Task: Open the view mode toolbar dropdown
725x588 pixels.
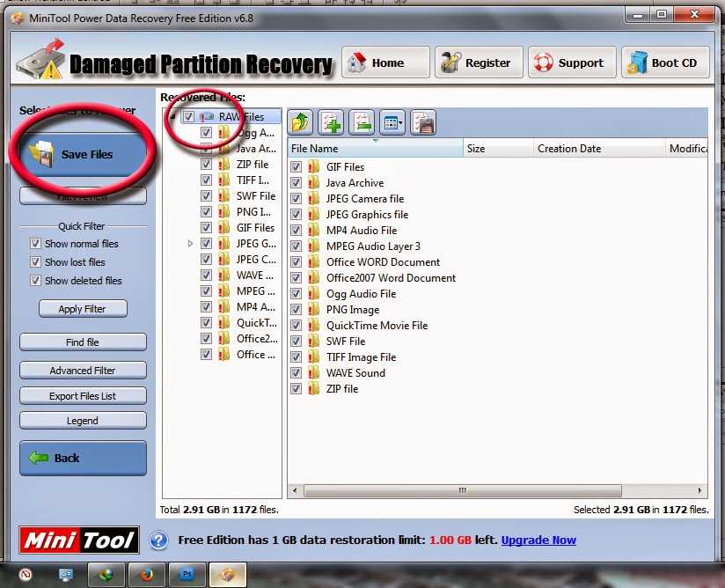Action: pyautogui.click(x=392, y=122)
